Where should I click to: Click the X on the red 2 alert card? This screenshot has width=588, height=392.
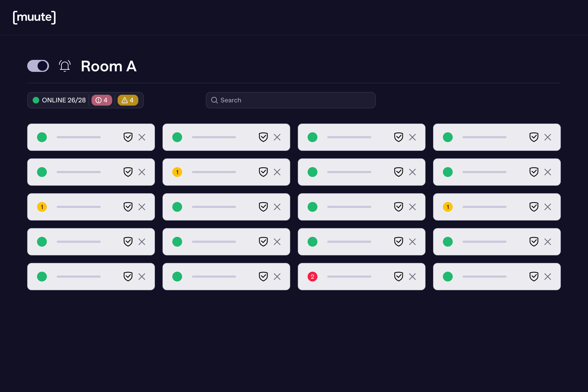point(412,276)
